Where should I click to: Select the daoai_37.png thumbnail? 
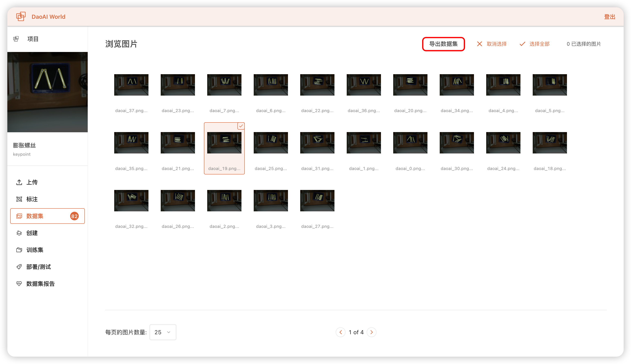131,85
